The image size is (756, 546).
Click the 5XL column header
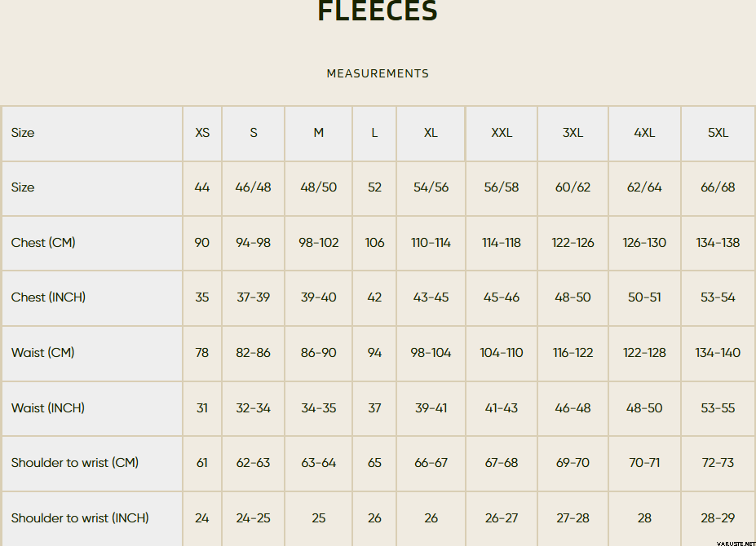click(x=718, y=133)
